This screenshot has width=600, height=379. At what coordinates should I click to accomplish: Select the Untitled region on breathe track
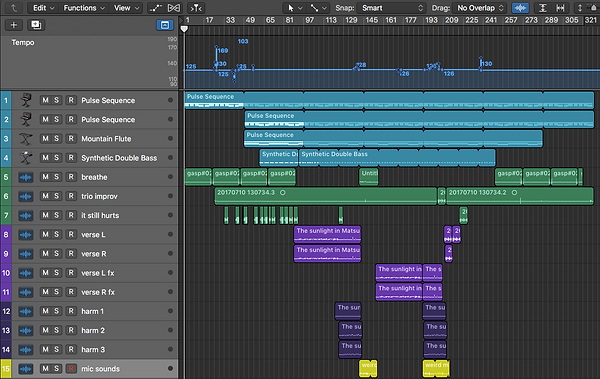click(368, 177)
